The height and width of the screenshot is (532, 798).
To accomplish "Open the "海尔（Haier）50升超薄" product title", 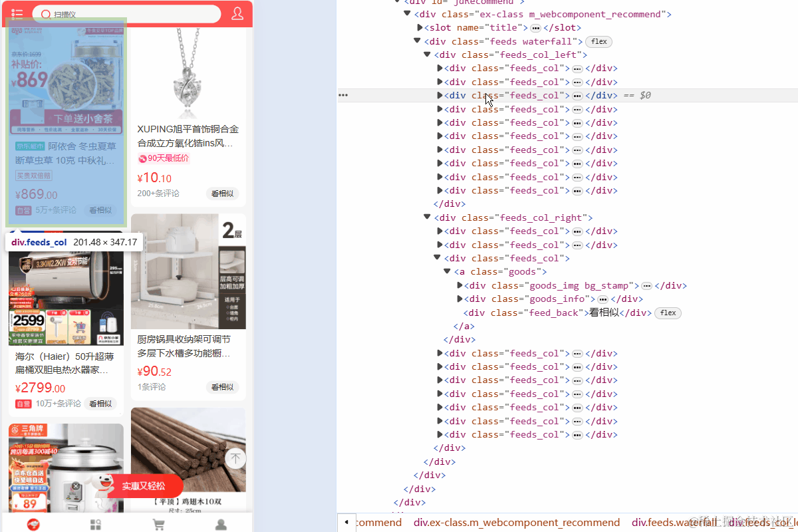I will click(x=65, y=363).
